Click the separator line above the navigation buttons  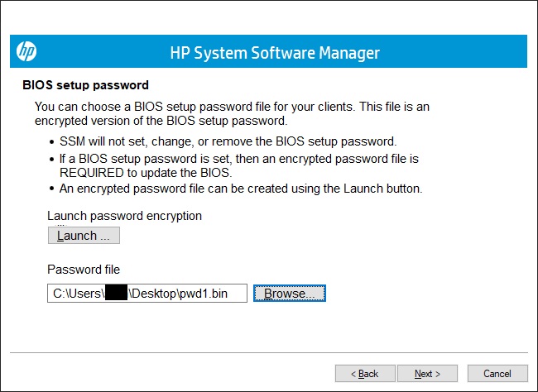(269, 354)
